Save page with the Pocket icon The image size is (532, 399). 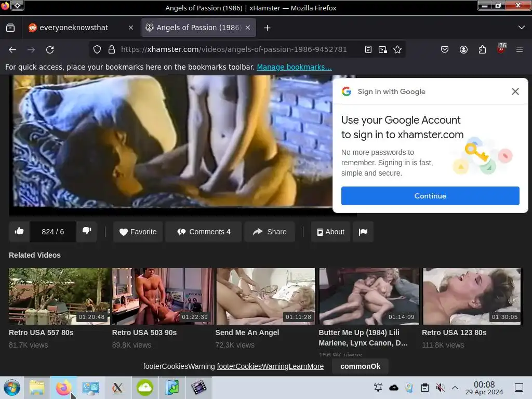point(445,49)
